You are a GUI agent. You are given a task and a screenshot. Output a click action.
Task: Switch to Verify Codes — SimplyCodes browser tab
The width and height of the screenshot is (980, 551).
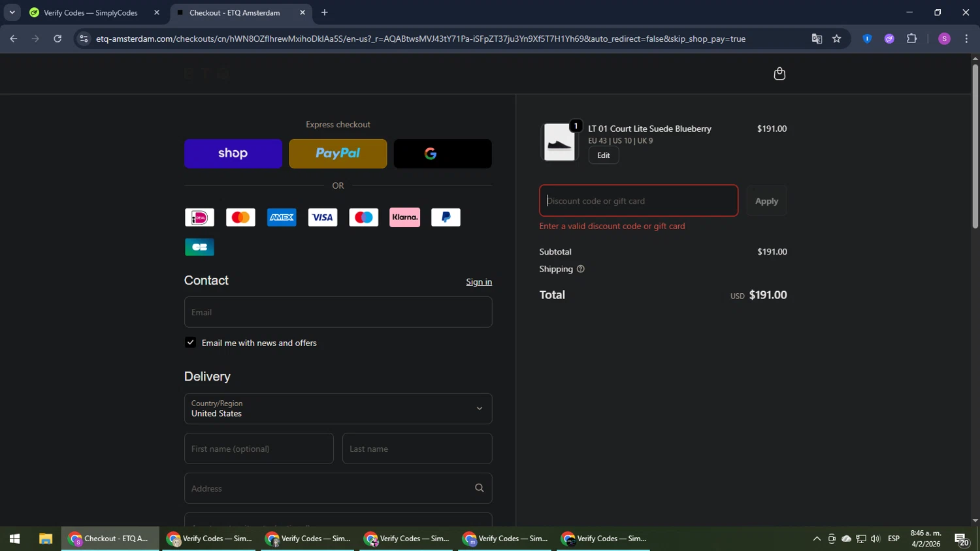90,12
